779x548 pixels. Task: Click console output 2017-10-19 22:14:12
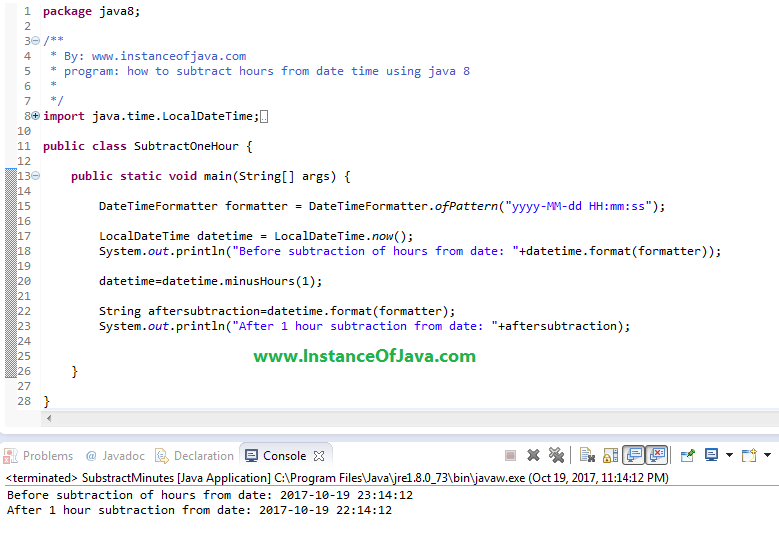click(325, 510)
